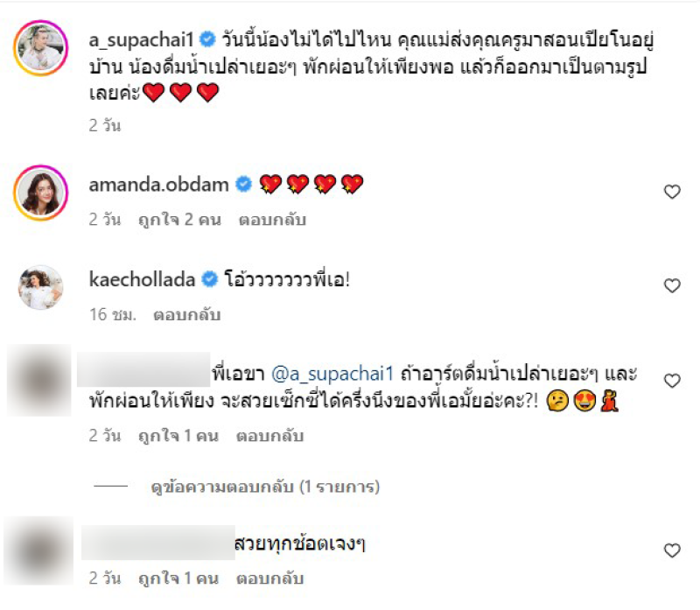Image resolution: width=700 pixels, height=610 pixels.
Task: View likes count on last comment
Action: click(178, 578)
